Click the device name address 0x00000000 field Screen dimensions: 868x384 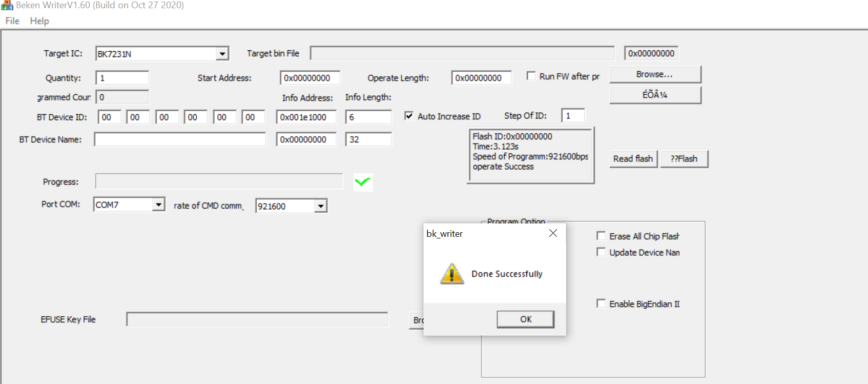point(306,139)
